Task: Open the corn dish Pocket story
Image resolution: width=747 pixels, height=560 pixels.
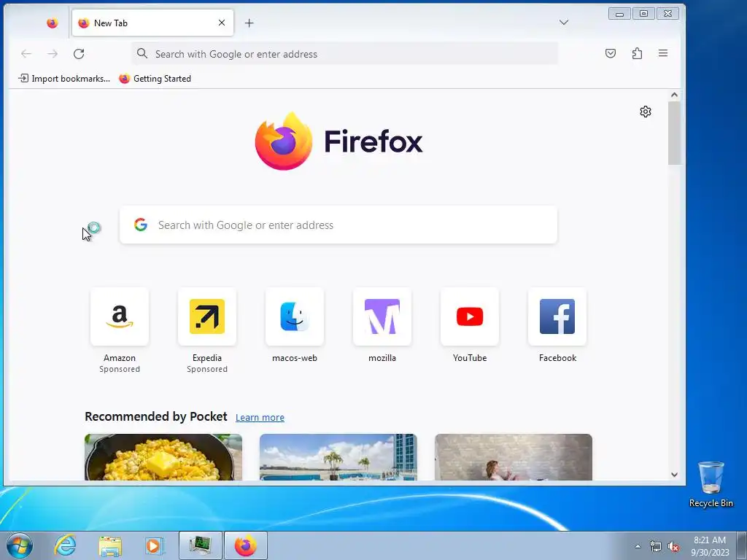Action: [x=163, y=457]
